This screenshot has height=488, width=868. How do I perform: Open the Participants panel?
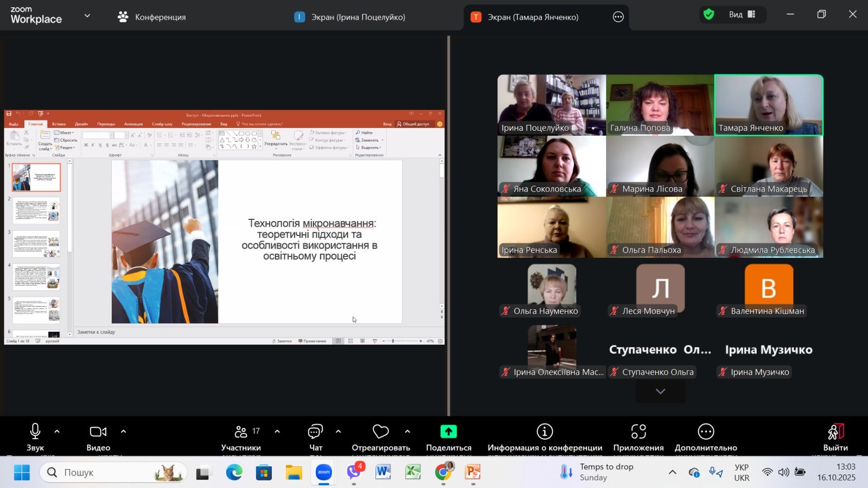coord(241,438)
